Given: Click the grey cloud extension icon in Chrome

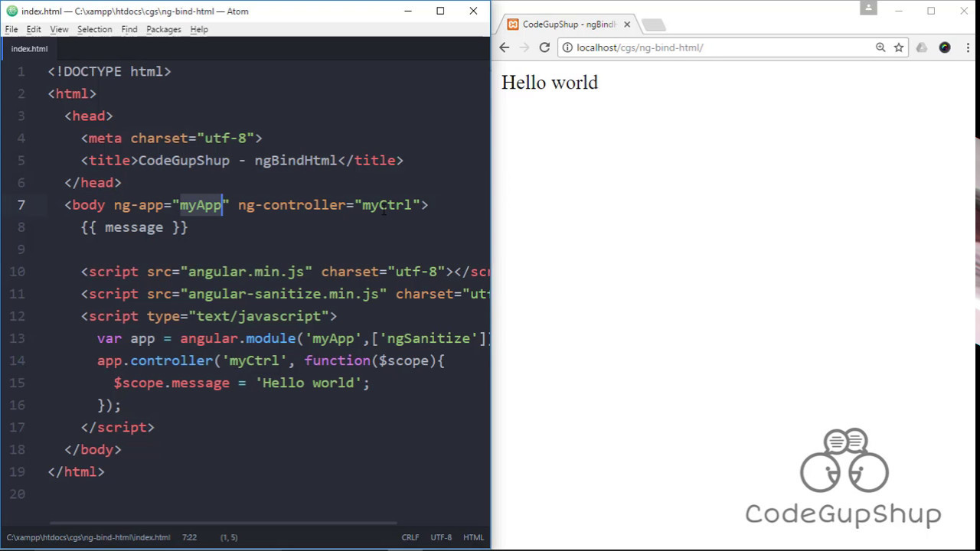Looking at the screenshot, I should [x=922, y=47].
